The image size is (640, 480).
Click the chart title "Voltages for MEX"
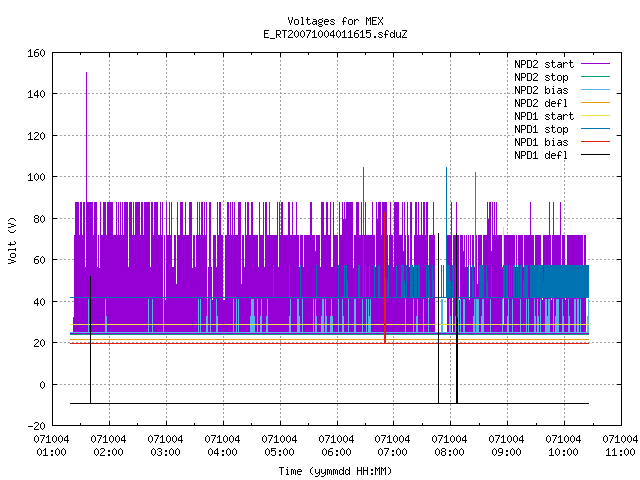[335, 21]
